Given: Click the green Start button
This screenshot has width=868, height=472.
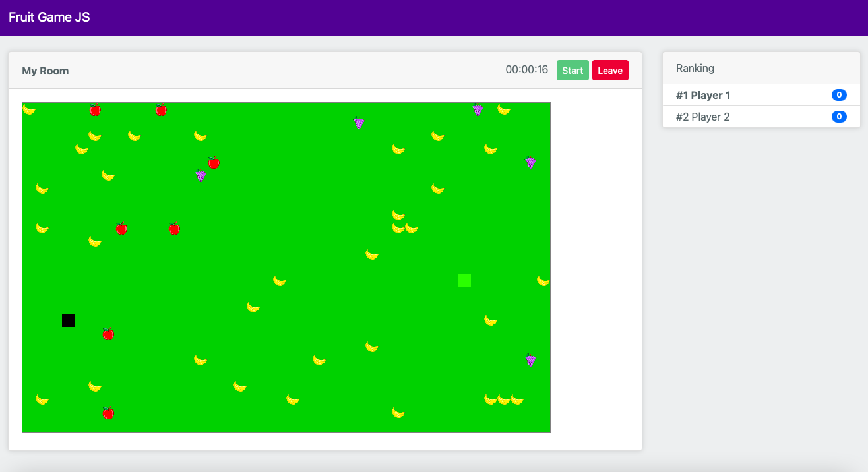Looking at the screenshot, I should (x=573, y=71).
